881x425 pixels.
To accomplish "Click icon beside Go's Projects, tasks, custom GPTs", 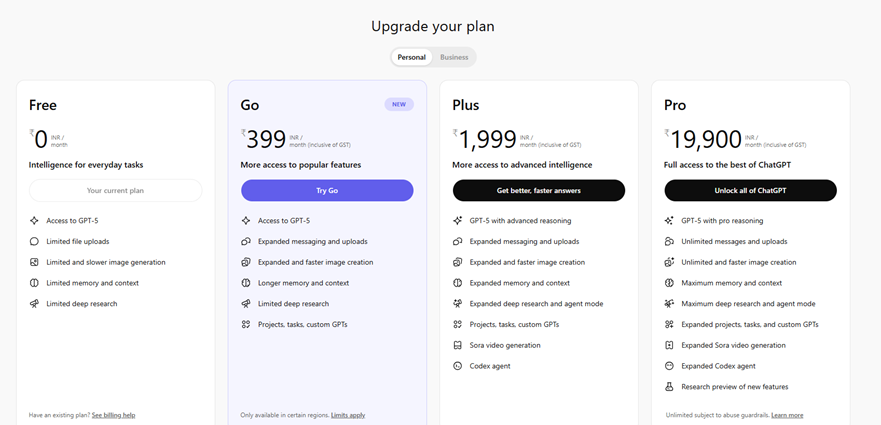I will point(246,325).
